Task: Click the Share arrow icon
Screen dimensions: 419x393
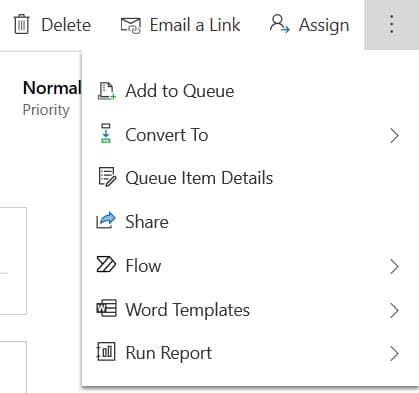Action: tap(106, 221)
